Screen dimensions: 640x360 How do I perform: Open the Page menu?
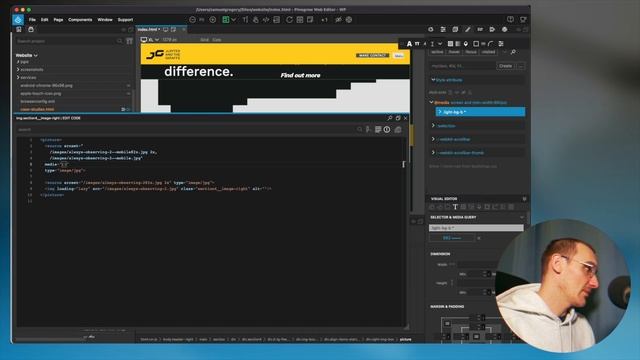coord(58,20)
